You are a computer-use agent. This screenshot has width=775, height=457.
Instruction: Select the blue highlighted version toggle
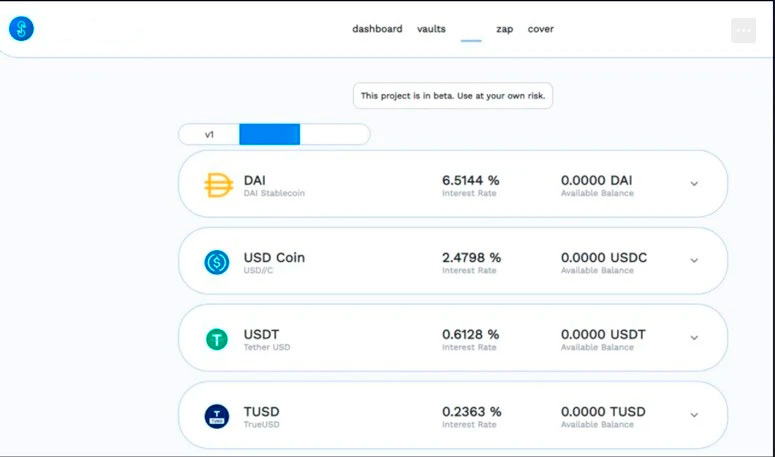(269, 134)
